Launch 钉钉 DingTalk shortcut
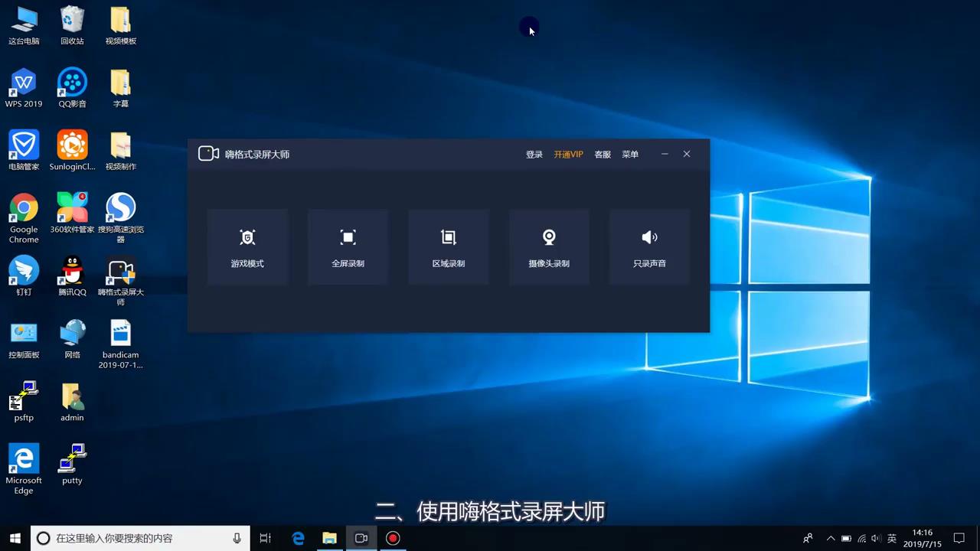 pyautogui.click(x=24, y=276)
